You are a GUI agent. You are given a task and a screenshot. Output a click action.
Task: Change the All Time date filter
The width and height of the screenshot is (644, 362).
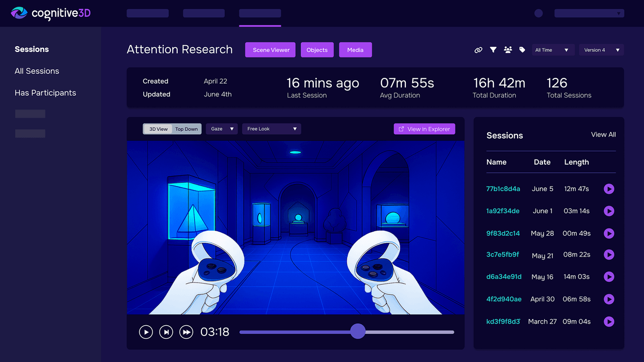click(553, 50)
